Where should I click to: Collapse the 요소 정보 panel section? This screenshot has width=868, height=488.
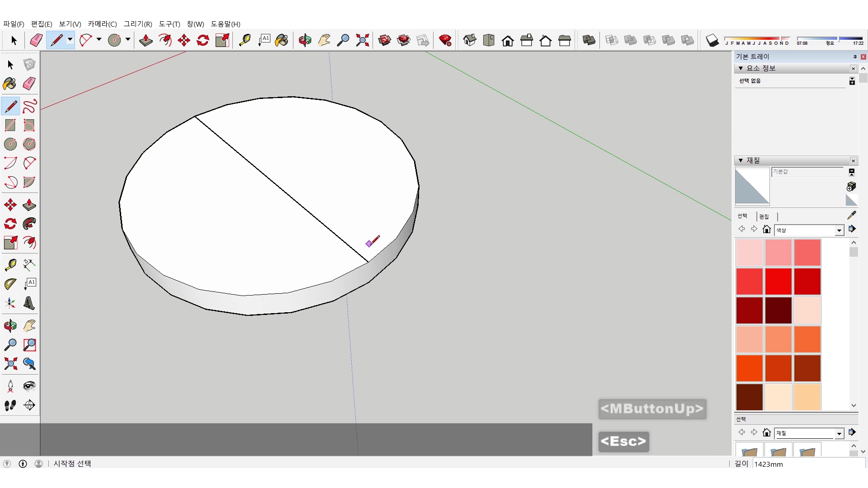pos(741,68)
